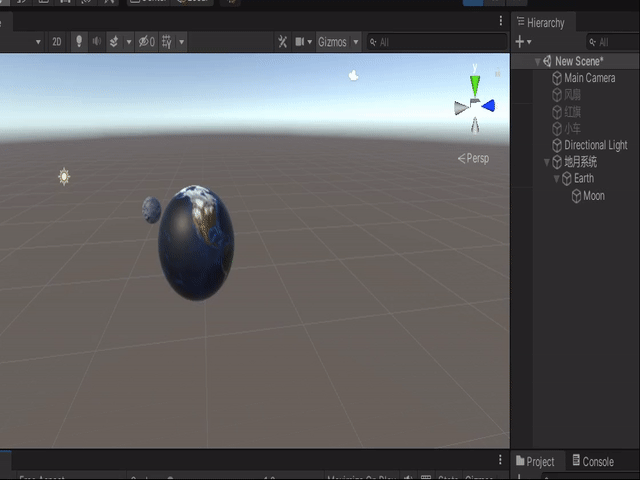Select Main Camera in Hierarchy
The height and width of the screenshot is (480, 640).
point(589,78)
